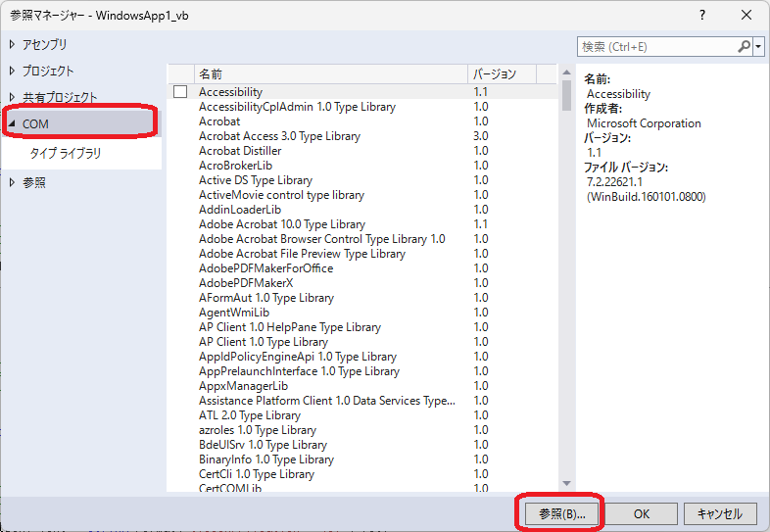Click the help question mark button
Image resolution: width=770 pixels, height=532 pixels.
pos(702,16)
